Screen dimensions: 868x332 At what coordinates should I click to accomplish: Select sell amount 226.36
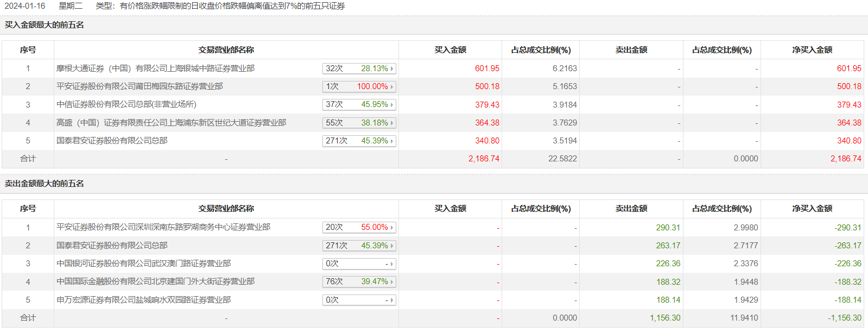point(668,264)
